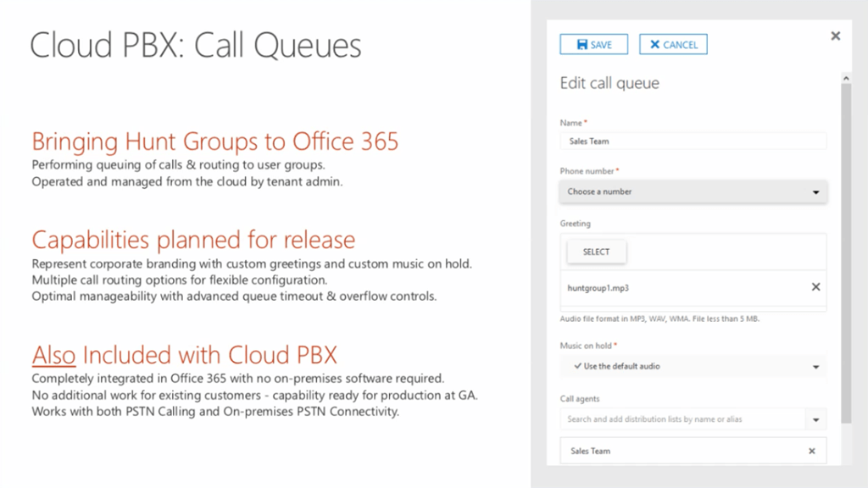This screenshot has width=868, height=488.
Task: Click the call agents search field
Action: tap(682, 419)
